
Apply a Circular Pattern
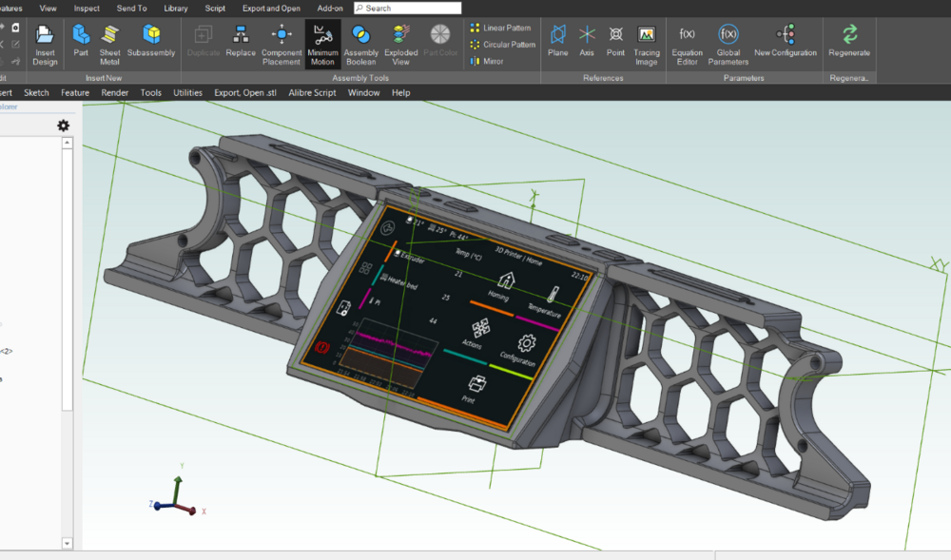(x=503, y=45)
